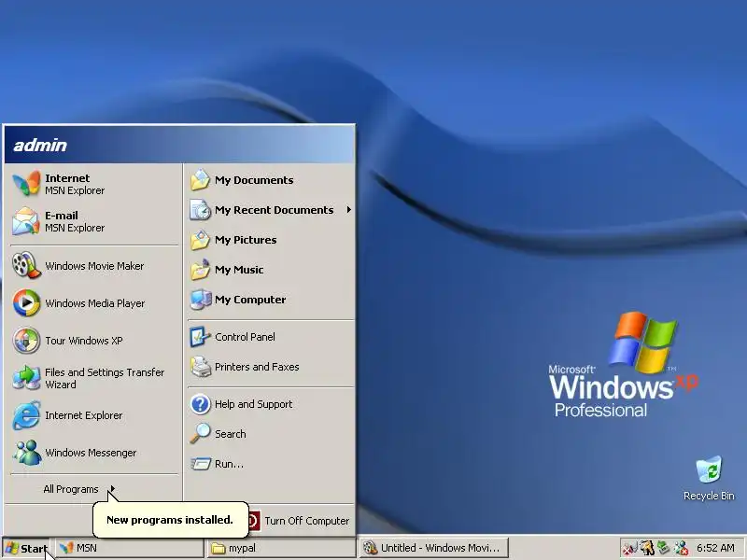Switch to the MSN taskbar button
The height and width of the screenshot is (560, 747).
[x=129, y=548]
